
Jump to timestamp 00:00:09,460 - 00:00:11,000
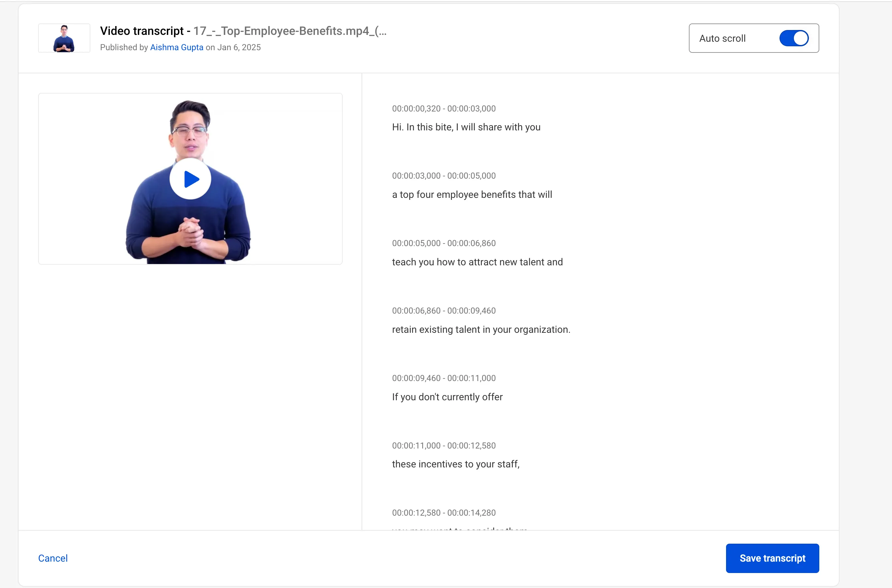(444, 378)
